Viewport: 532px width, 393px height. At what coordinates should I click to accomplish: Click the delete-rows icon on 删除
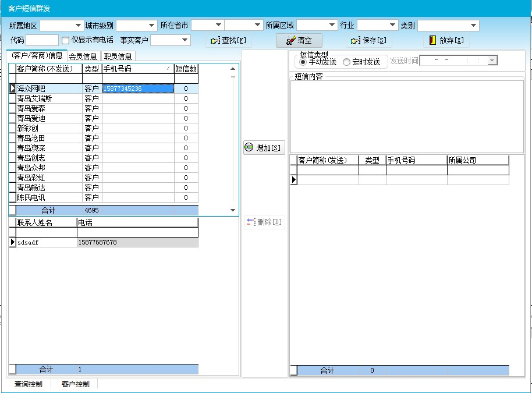point(251,222)
